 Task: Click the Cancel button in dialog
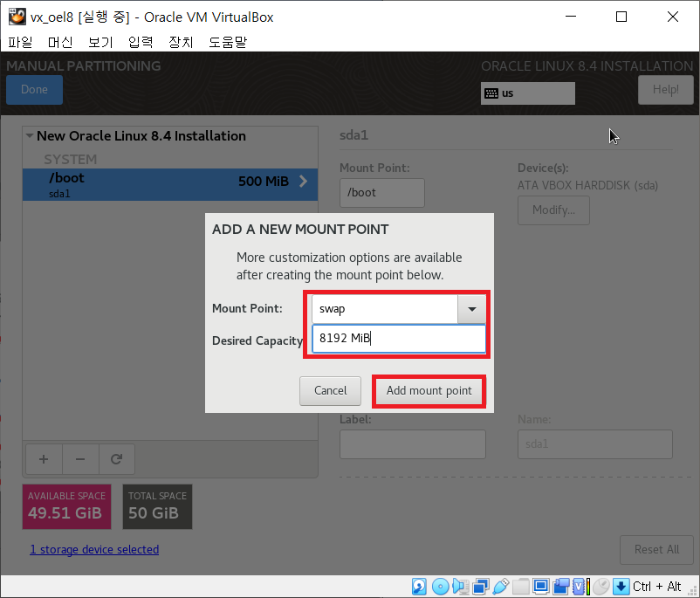330,391
